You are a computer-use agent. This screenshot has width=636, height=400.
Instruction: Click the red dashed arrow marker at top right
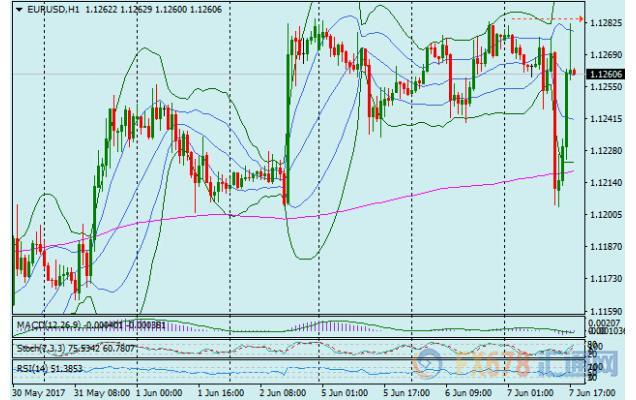tap(548, 19)
